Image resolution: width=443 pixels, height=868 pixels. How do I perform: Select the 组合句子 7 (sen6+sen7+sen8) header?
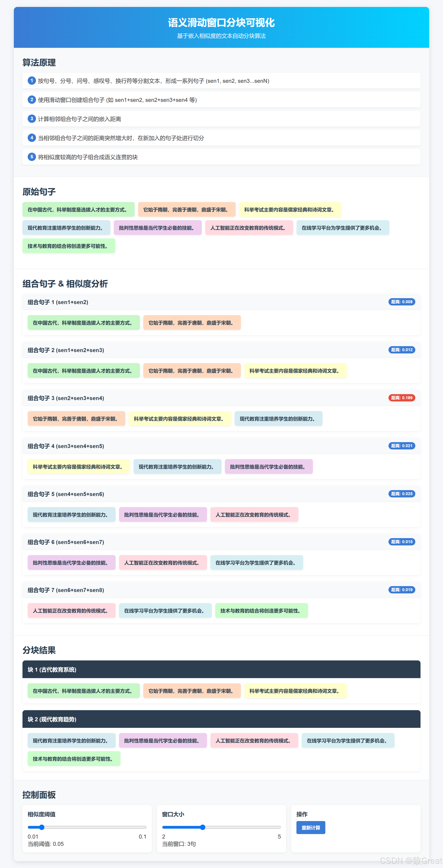[66, 590]
